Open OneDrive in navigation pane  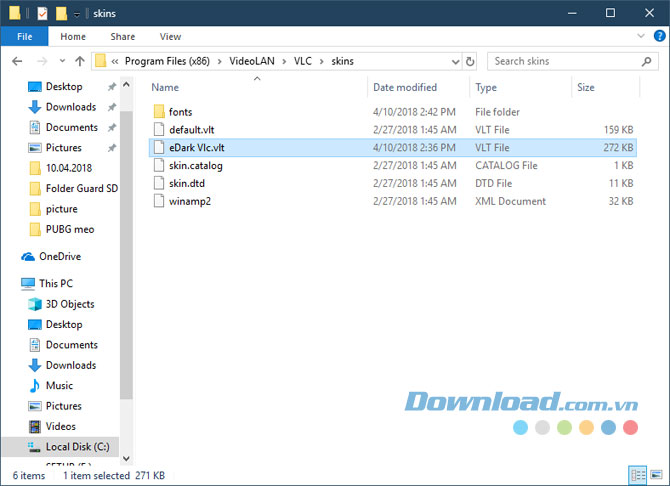[60, 256]
